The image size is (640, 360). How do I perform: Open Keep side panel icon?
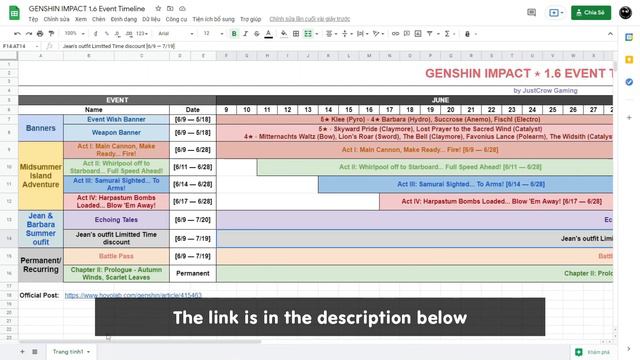629,60
